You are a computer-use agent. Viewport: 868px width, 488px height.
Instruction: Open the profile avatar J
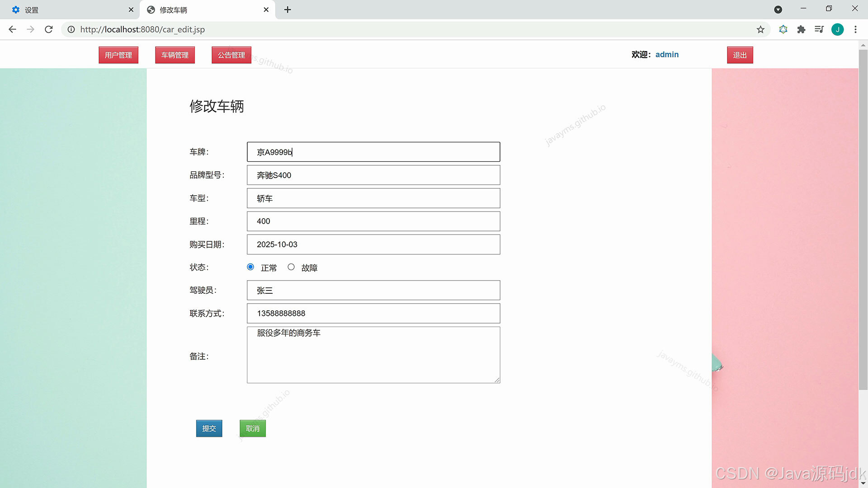tap(837, 29)
